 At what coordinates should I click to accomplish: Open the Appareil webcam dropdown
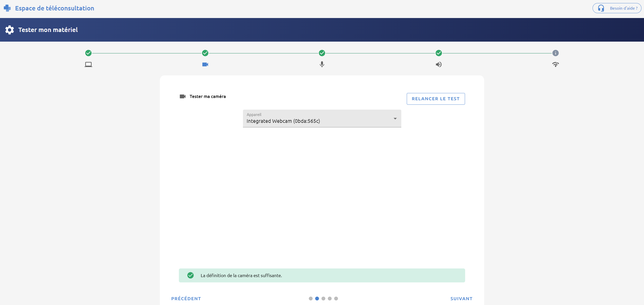[322, 118]
